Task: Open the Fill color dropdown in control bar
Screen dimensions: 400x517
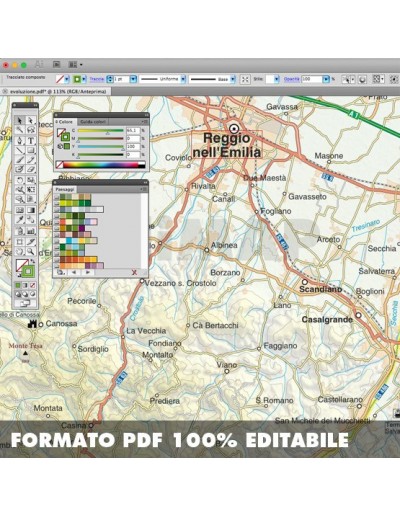Action: [67, 79]
